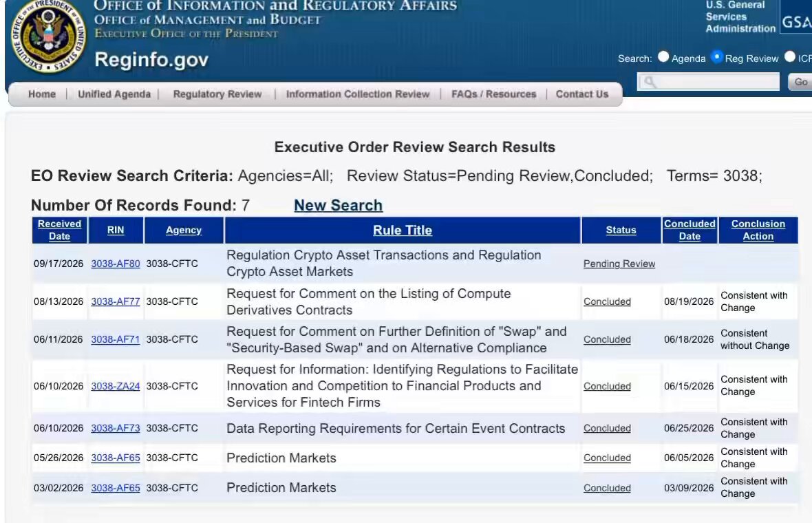The image size is (812, 523).
Task: Sort by Concluded Date column header
Action: (690, 230)
